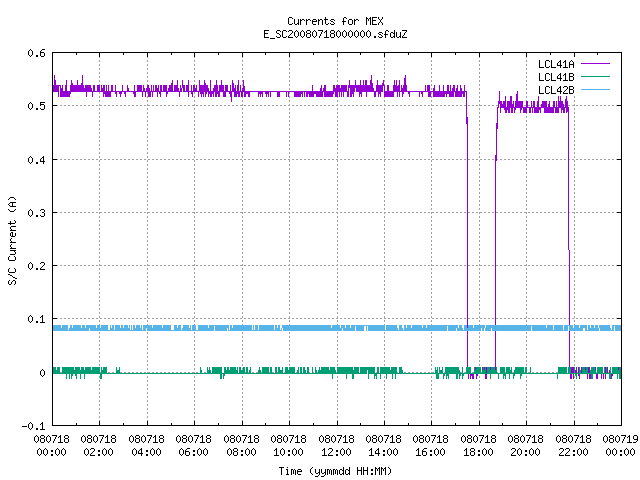
Task: Click the 22:00 time tick label
Action: (573, 452)
